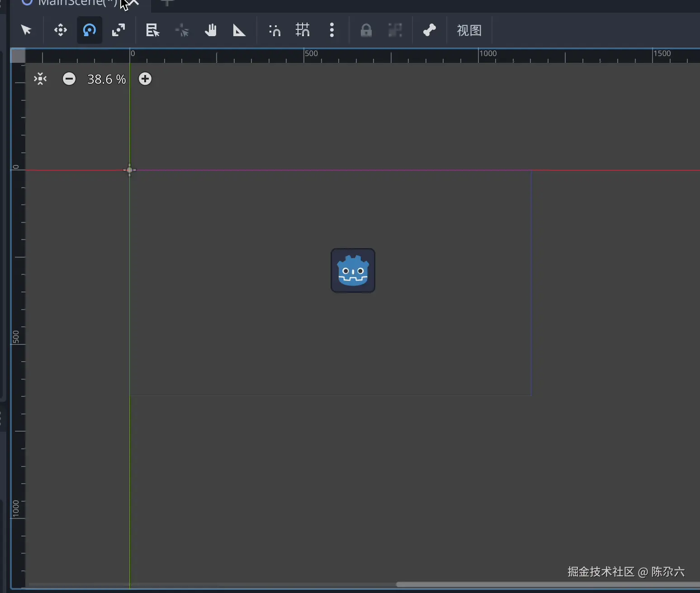The height and width of the screenshot is (593, 700).
Task: Open skeleton bone options
Action: coord(429,30)
